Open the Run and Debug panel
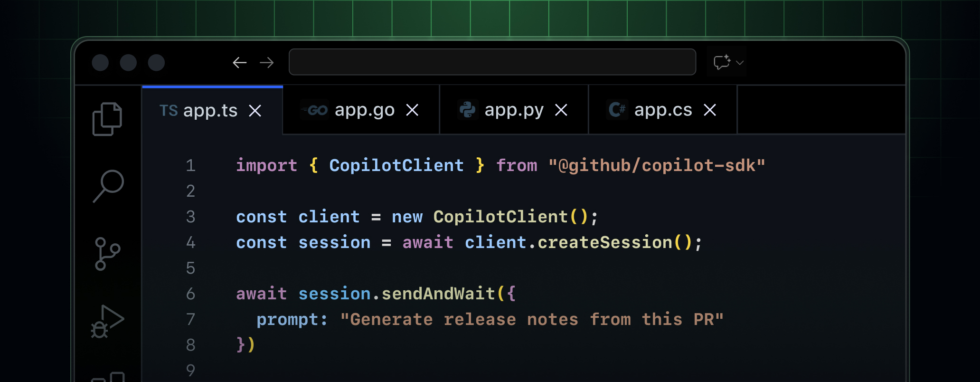Viewport: 980px width, 382px height. click(108, 321)
